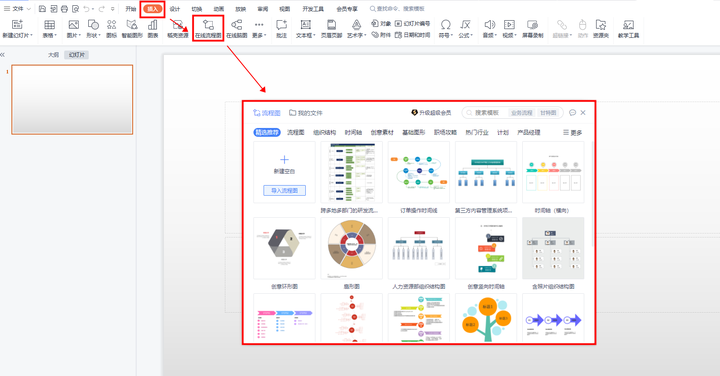Open the 符号 (Symbol) omega icon

[445, 25]
